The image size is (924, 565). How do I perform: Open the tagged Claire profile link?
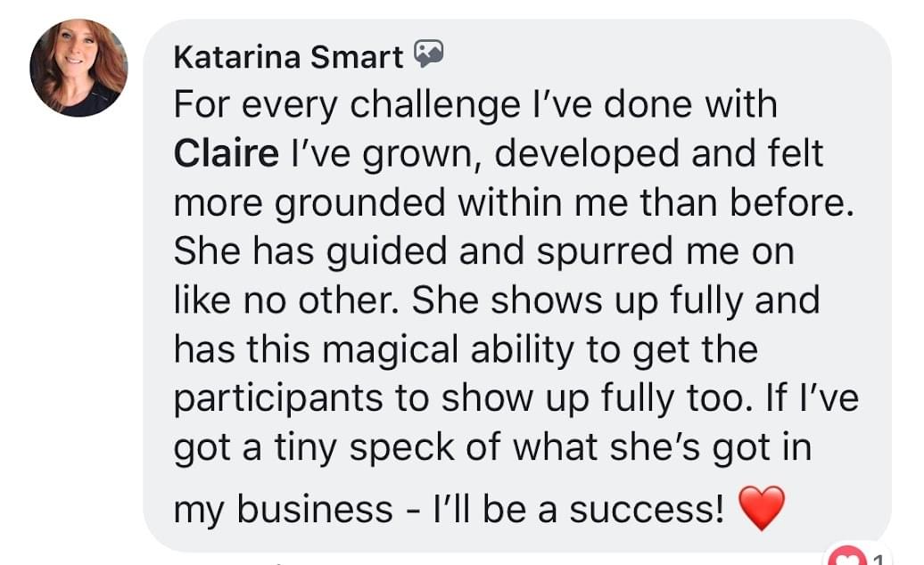tap(227, 153)
